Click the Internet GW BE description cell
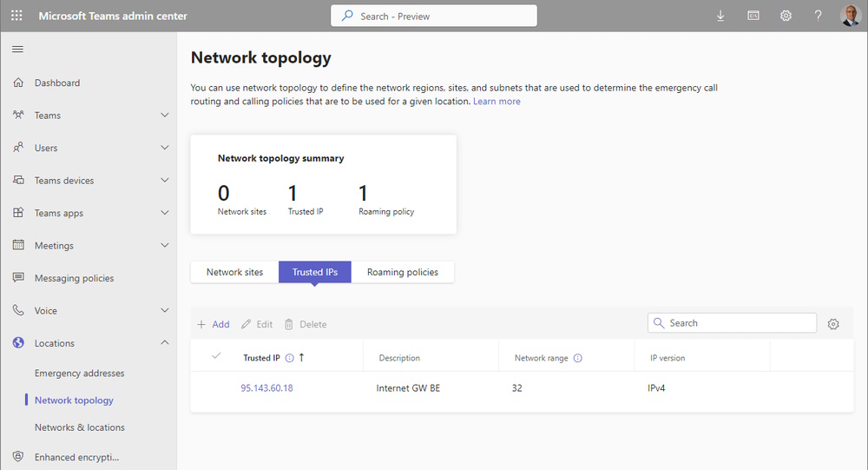Viewport: 868px width, 470px height. pos(408,388)
